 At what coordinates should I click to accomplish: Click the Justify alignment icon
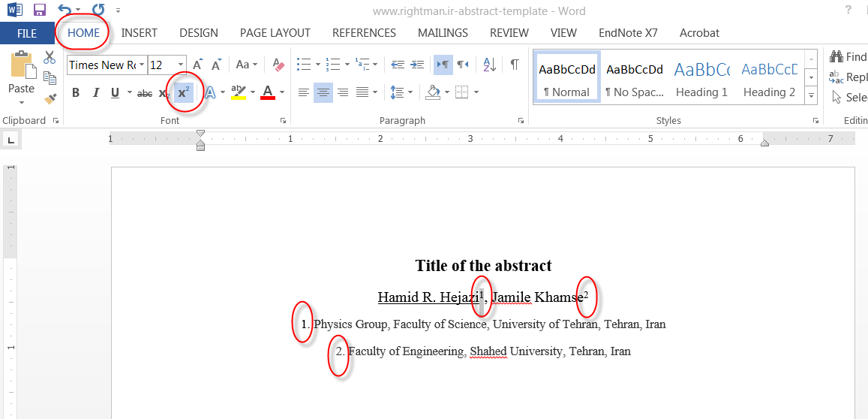[x=363, y=92]
